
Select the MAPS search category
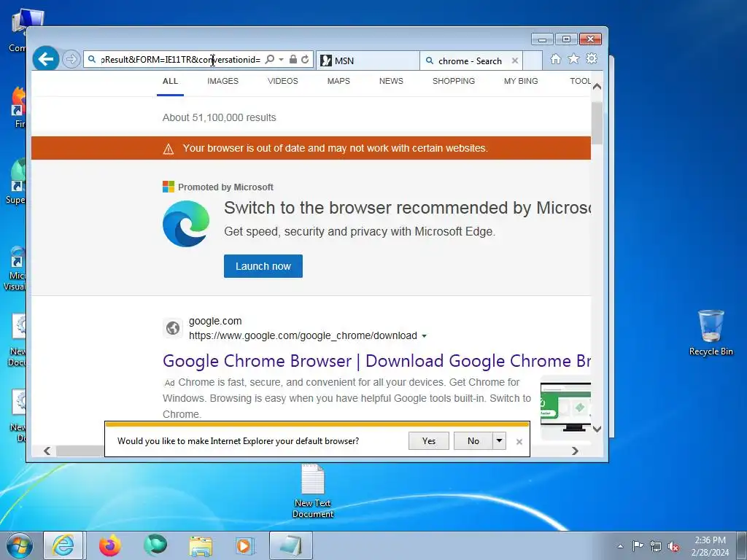338,81
